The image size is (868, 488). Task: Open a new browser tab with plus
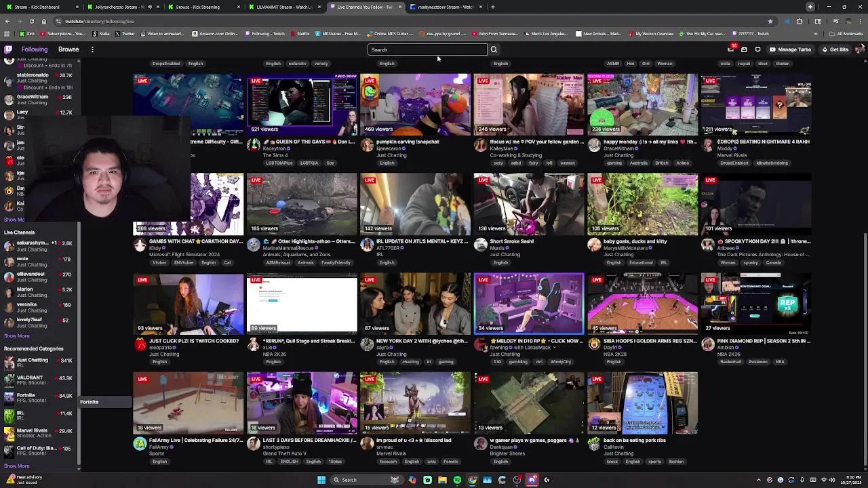coord(492,7)
